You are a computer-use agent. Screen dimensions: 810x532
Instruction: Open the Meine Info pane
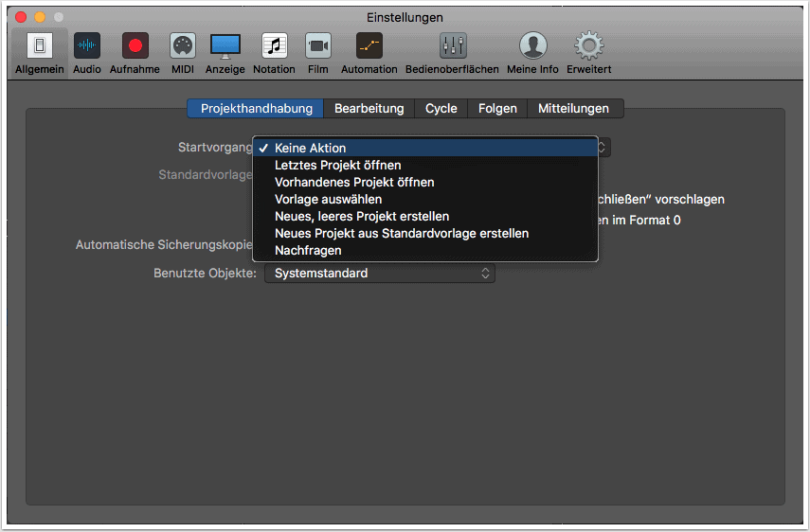[533, 53]
